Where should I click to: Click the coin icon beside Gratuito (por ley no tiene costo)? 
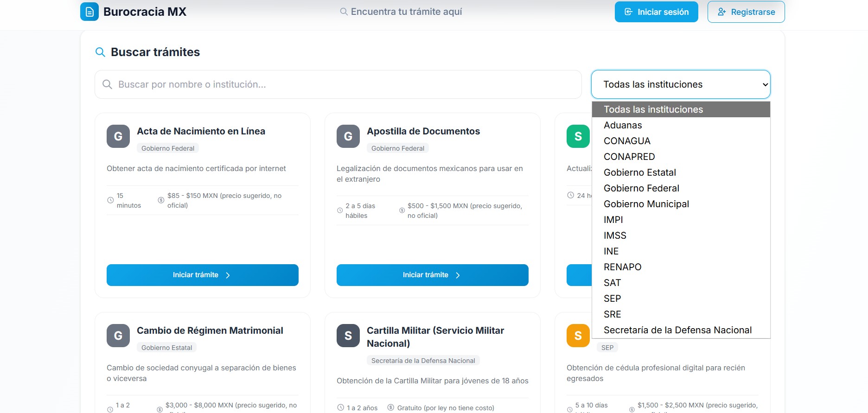point(391,408)
